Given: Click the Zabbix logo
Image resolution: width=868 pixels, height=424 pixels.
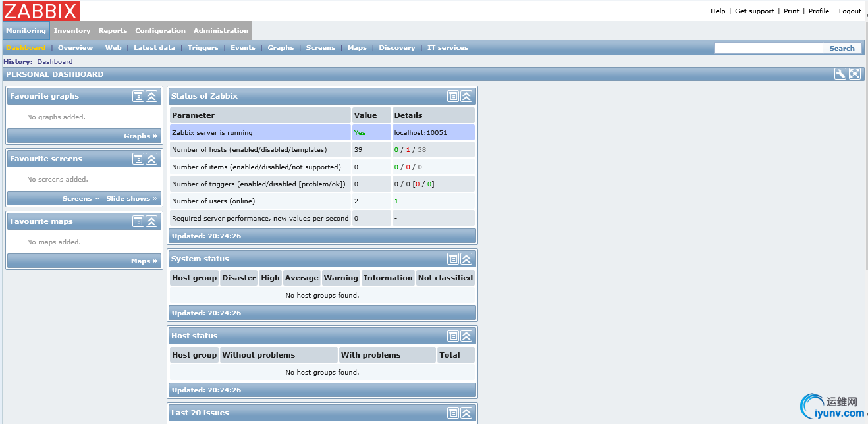Looking at the screenshot, I should point(41,11).
